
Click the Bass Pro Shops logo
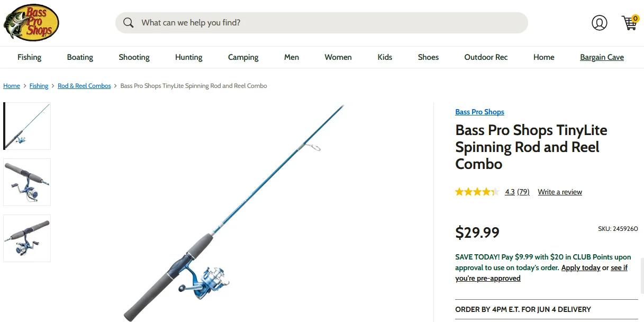coord(31,23)
